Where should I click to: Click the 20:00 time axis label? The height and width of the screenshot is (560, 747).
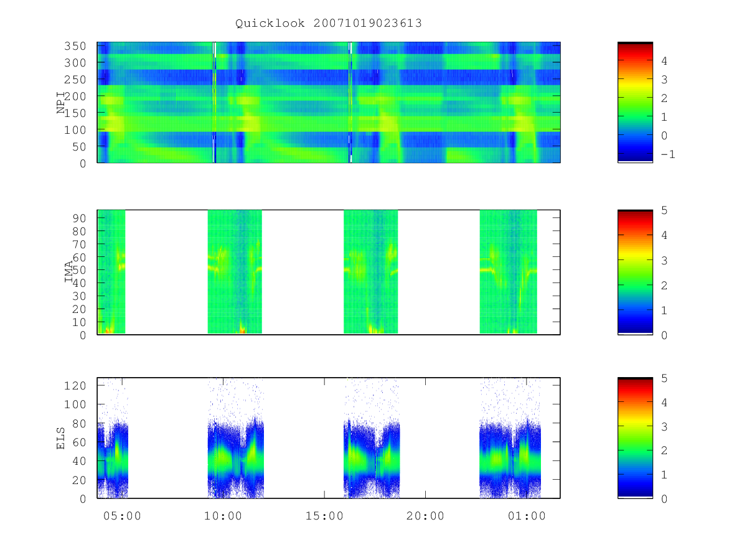click(426, 516)
